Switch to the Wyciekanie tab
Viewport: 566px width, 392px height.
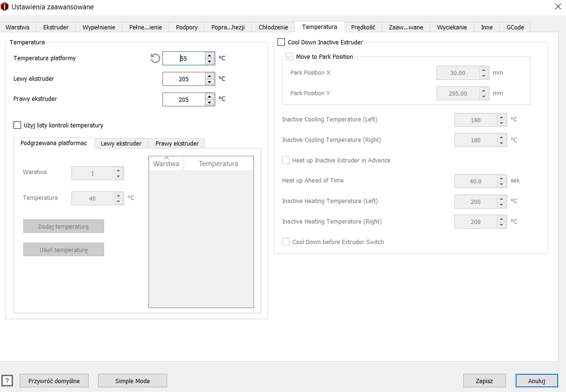(x=452, y=27)
